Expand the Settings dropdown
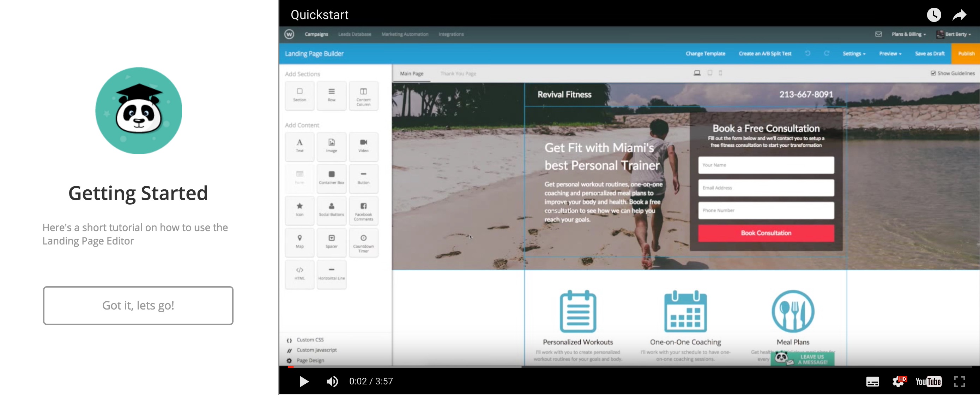980x395 pixels. [854, 54]
